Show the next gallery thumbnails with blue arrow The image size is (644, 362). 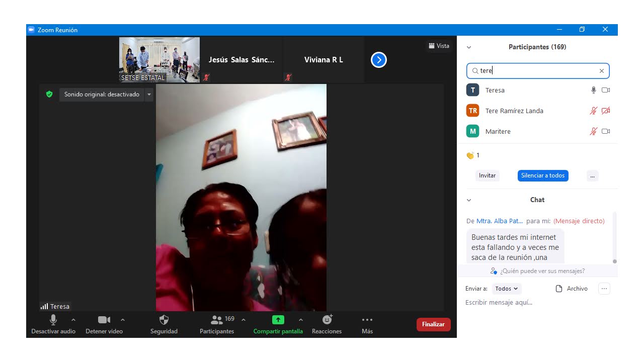pyautogui.click(x=378, y=60)
